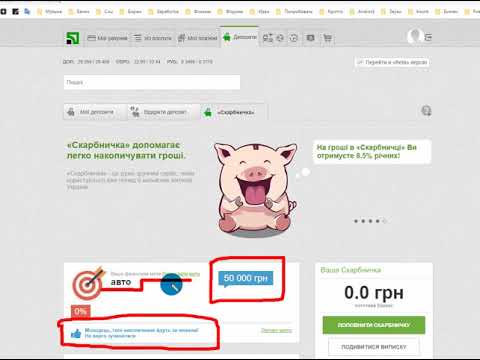Click the blue thumbs-up icon
This screenshot has height=360, width=480.
(76, 333)
